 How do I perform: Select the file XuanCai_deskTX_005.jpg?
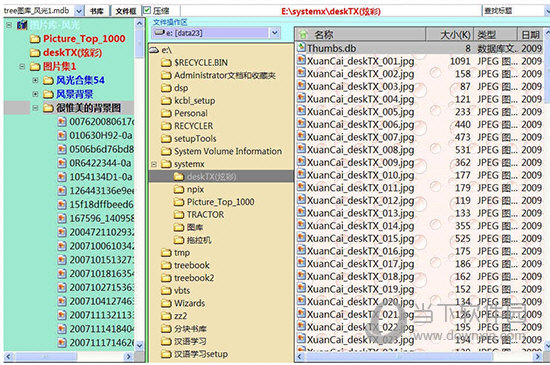click(x=360, y=112)
